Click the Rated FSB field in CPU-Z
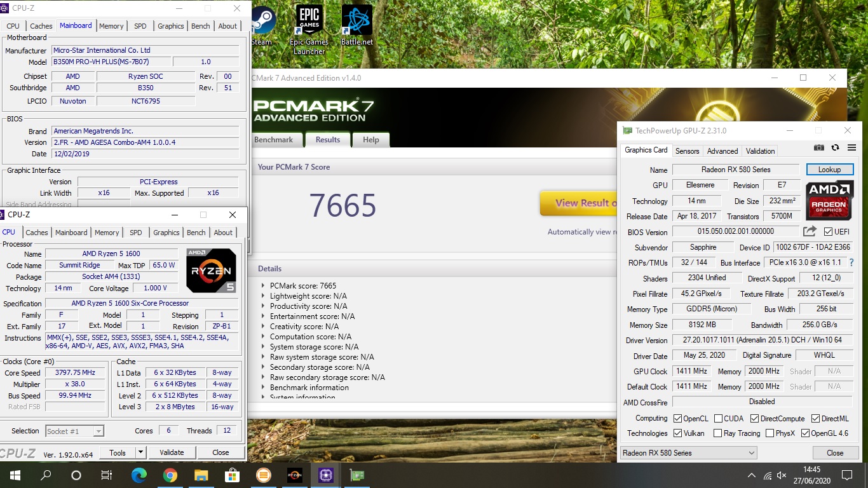This screenshot has width=868, height=488. tap(75, 407)
